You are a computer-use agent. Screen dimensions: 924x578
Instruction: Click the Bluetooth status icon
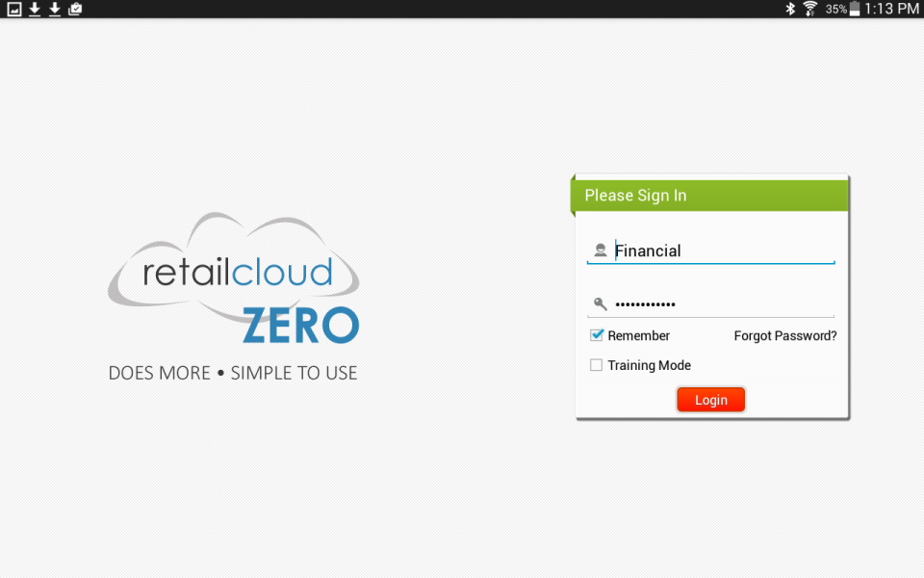pyautogui.click(x=792, y=9)
